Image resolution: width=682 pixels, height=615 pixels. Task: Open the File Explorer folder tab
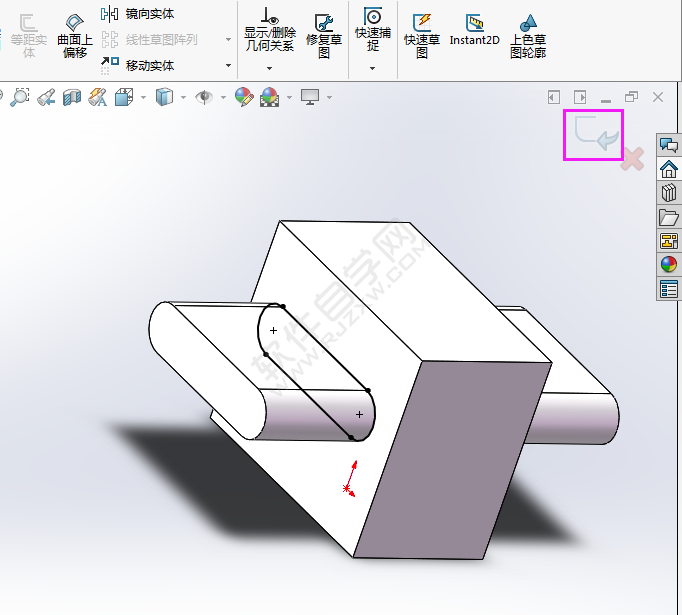pyautogui.click(x=669, y=217)
